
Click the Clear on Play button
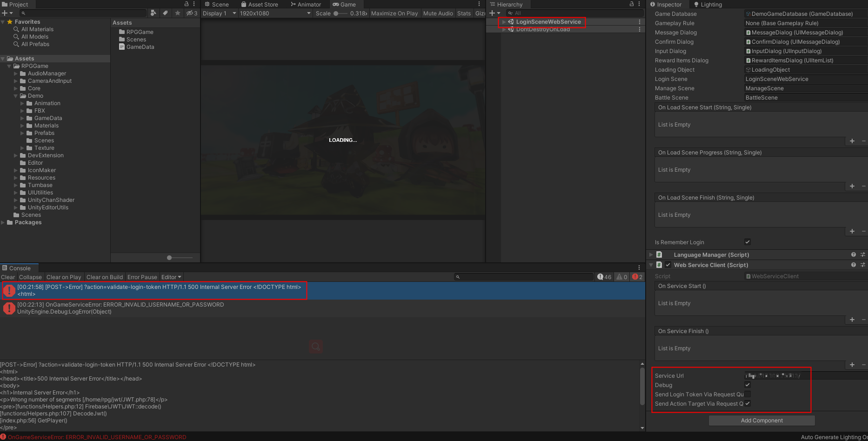pos(64,277)
